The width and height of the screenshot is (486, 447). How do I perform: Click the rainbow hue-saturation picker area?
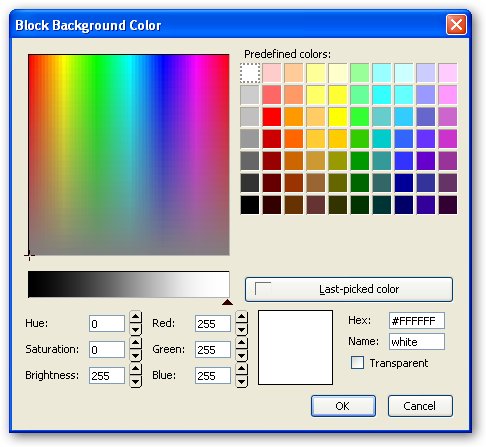pos(129,155)
